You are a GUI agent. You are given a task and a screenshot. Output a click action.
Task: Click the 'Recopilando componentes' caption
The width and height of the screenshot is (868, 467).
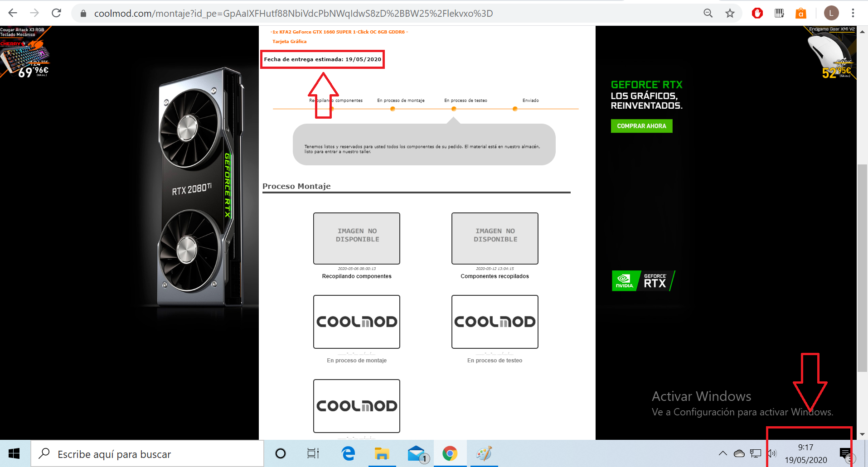pyautogui.click(x=357, y=276)
